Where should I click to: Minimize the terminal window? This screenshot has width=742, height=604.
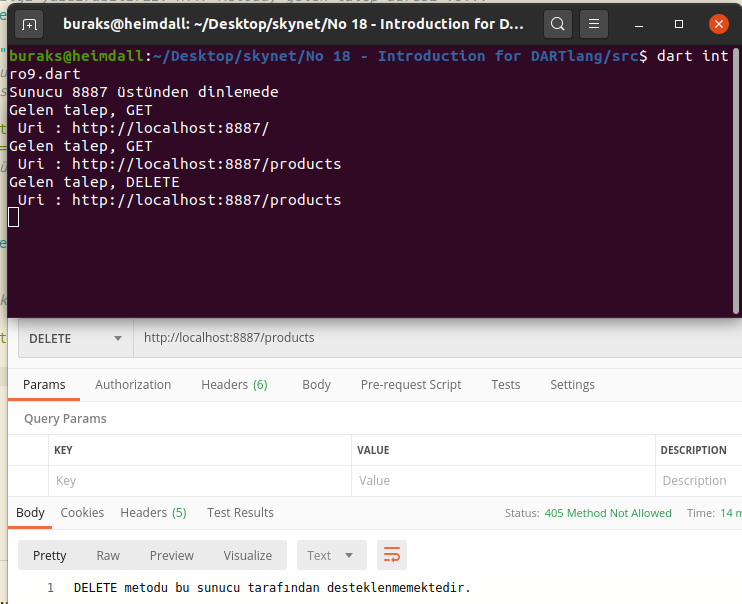click(x=643, y=24)
